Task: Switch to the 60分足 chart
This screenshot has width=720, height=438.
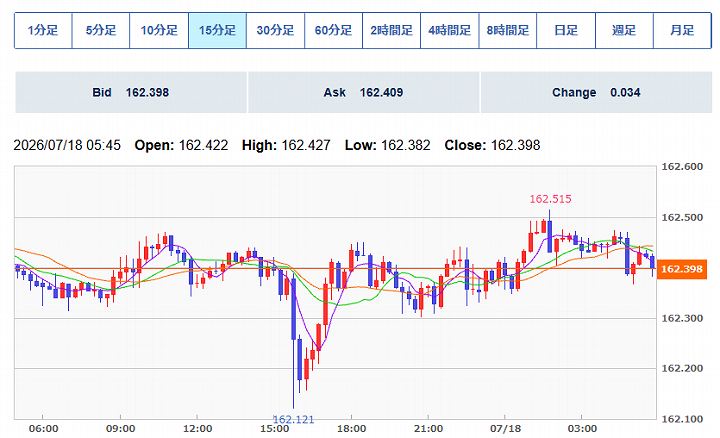Action: 333,30
